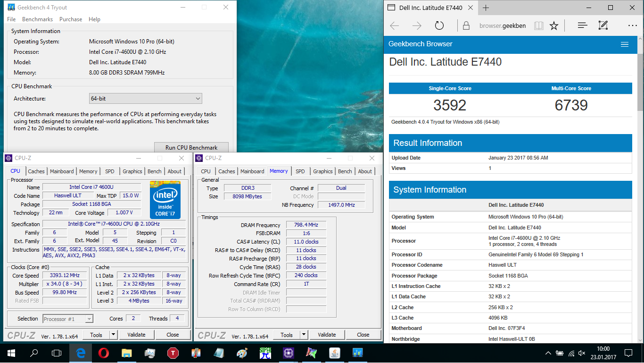Open Tools dropdown arrow in right CPU-Z

304,335
